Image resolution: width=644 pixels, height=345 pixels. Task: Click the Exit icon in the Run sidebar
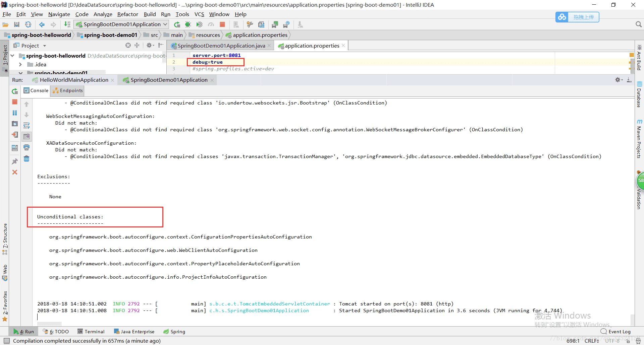click(15, 135)
